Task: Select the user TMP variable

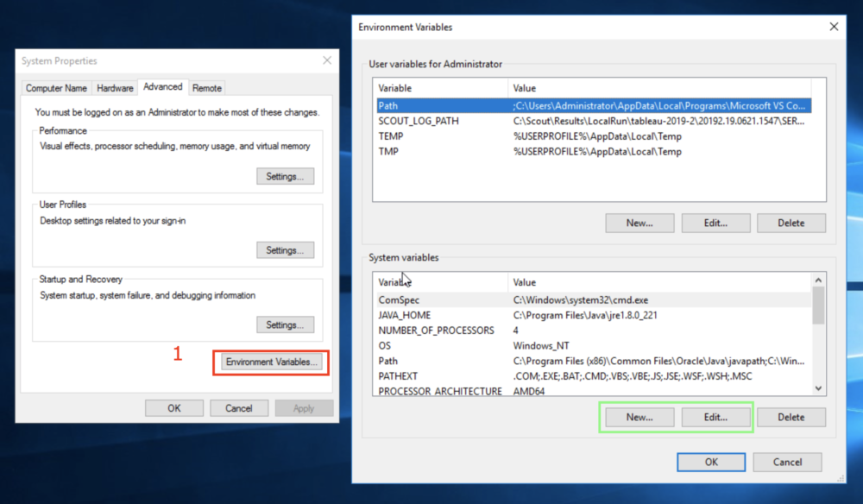Action: [x=594, y=152]
